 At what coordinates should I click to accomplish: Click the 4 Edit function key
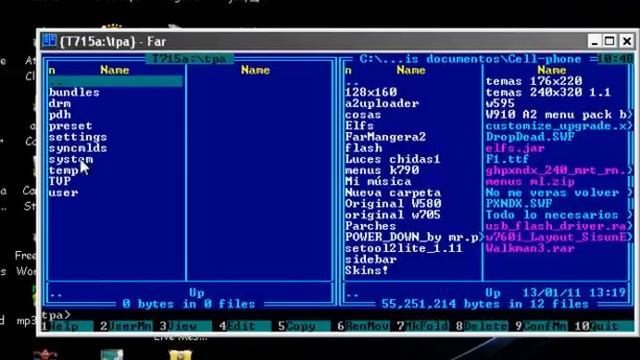click(245, 326)
